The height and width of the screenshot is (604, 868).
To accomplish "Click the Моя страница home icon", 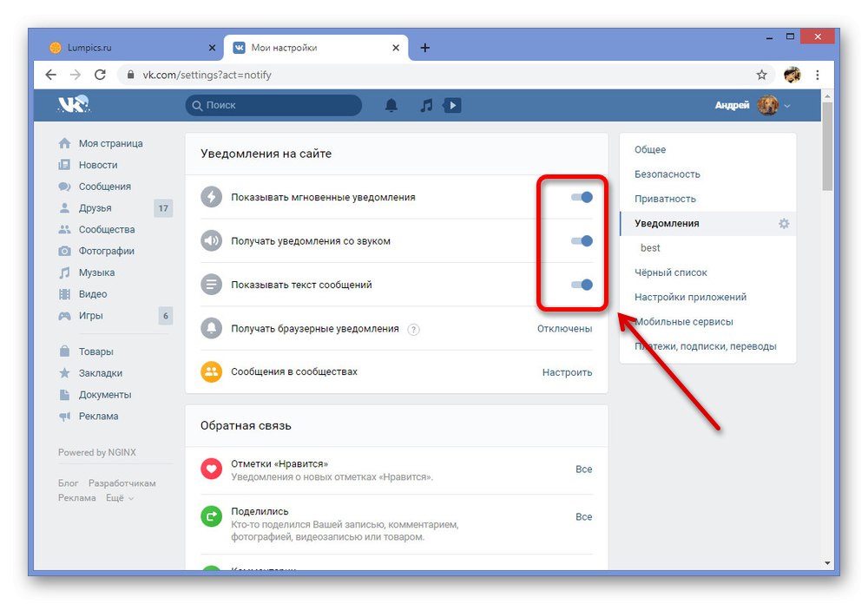I will pos(65,143).
